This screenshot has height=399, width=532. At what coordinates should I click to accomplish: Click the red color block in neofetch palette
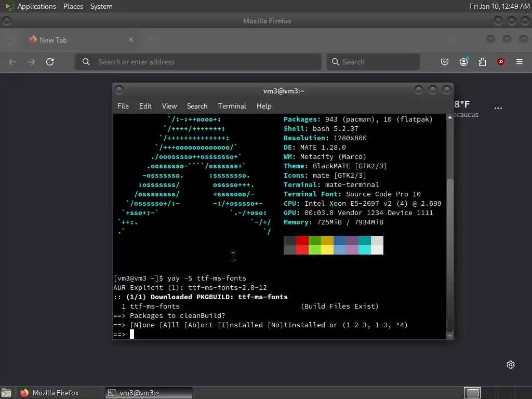[302, 245]
